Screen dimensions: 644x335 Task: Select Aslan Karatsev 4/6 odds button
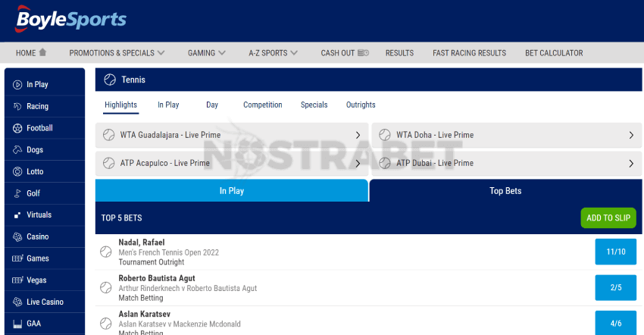pyautogui.click(x=616, y=323)
